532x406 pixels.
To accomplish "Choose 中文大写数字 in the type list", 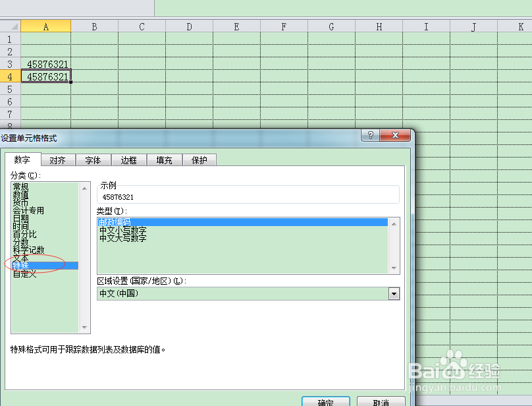I will point(242,238).
